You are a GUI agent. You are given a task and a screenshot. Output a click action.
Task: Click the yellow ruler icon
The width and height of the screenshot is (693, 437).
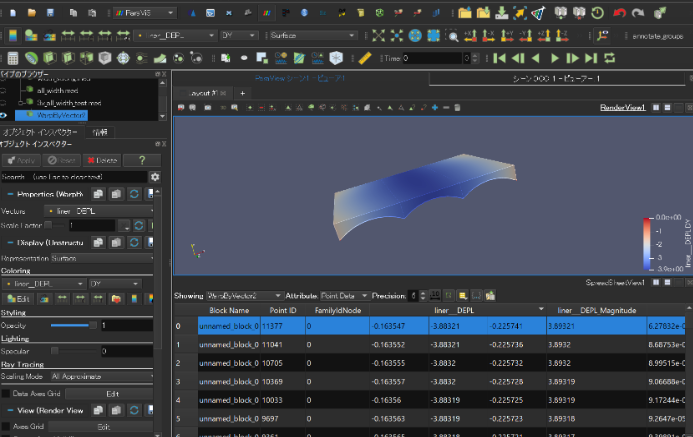pyautogui.click(x=365, y=59)
